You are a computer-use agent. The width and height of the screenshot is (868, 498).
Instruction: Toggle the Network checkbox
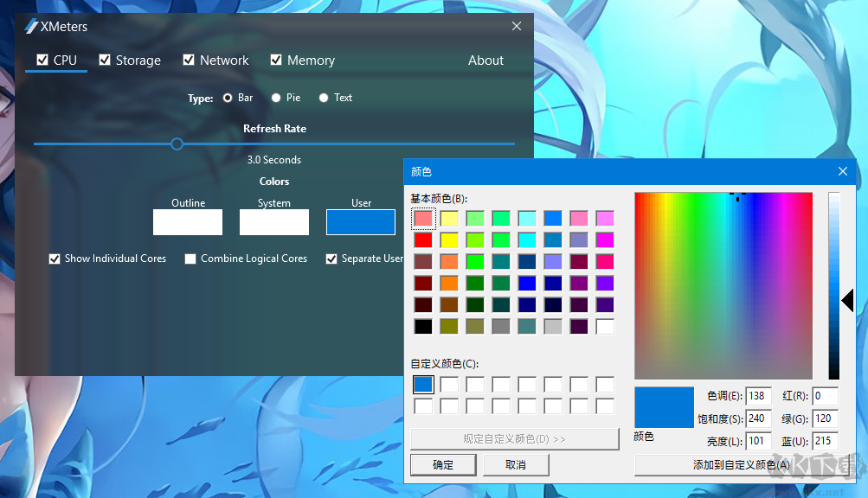[x=189, y=60]
